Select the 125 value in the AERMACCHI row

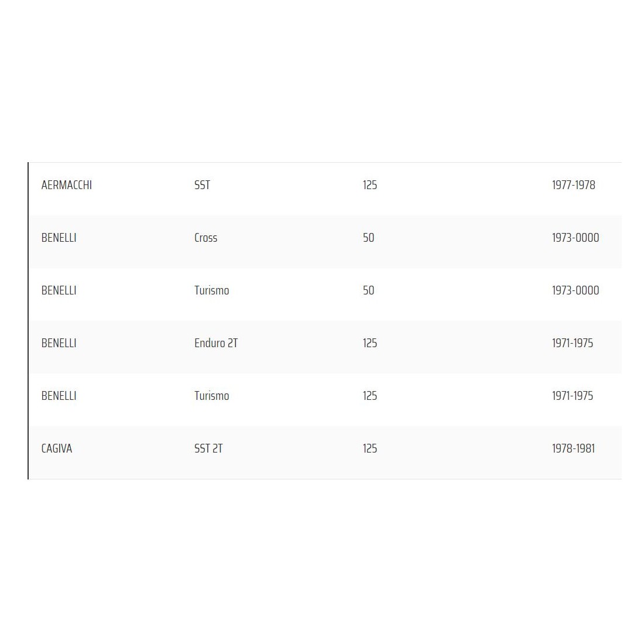click(x=369, y=185)
